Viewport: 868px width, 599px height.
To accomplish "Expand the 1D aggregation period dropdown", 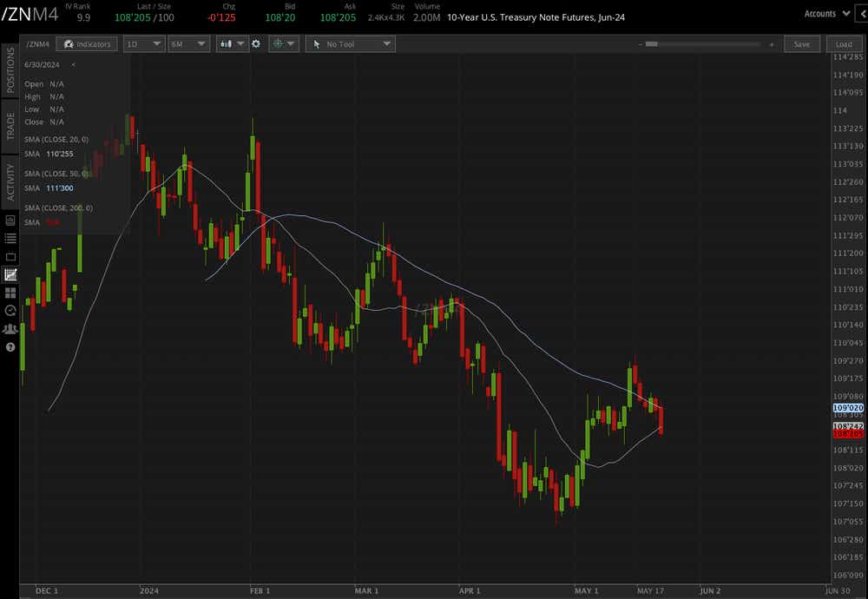I will click(143, 44).
